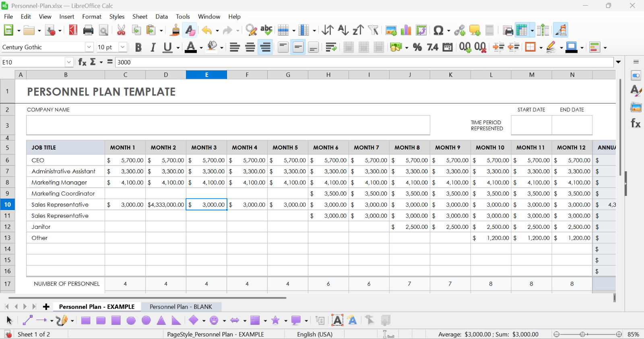Expand the formula bar
This screenshot has width=644, height=339.
click(x=618, y=62)
